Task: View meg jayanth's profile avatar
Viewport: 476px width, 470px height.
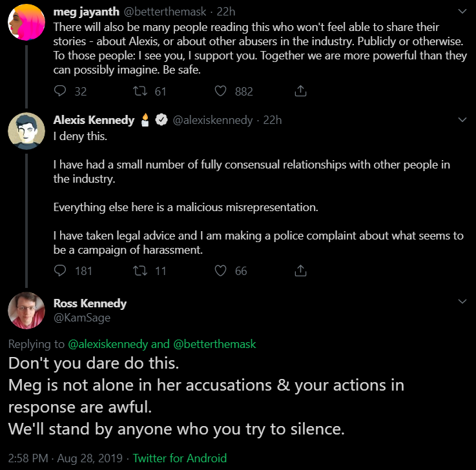Action: tap(26, 22)
